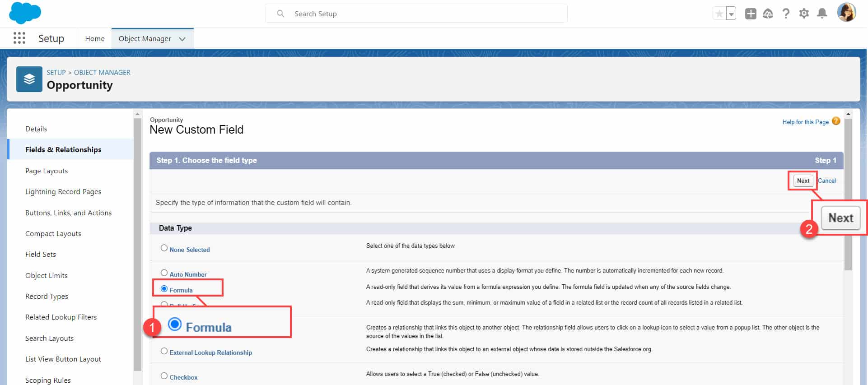
Task: Open the notifications bell icon
Action: (x=822, y=14)
